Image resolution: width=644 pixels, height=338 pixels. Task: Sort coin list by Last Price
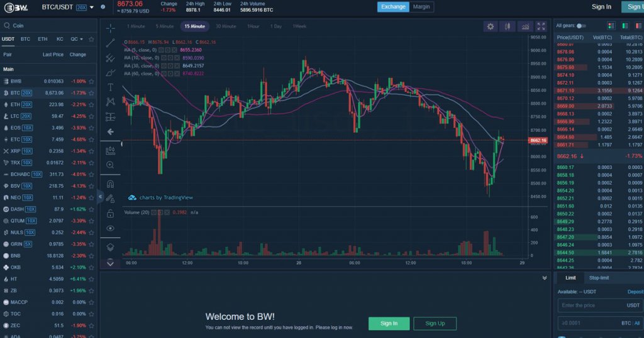[x=53, y=55]
